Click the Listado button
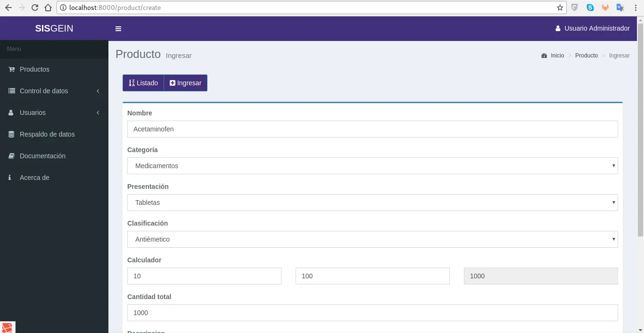644x333 pixels. (143, 83)
